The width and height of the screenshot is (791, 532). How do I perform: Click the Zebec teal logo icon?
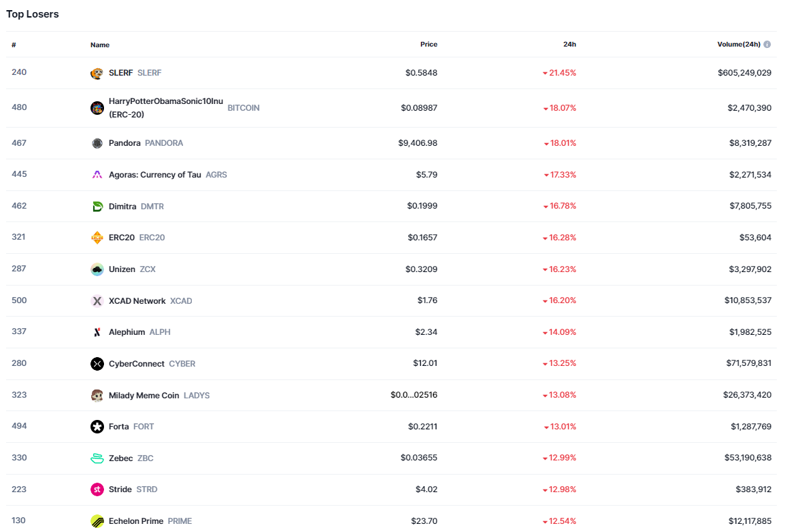[97, 458]
